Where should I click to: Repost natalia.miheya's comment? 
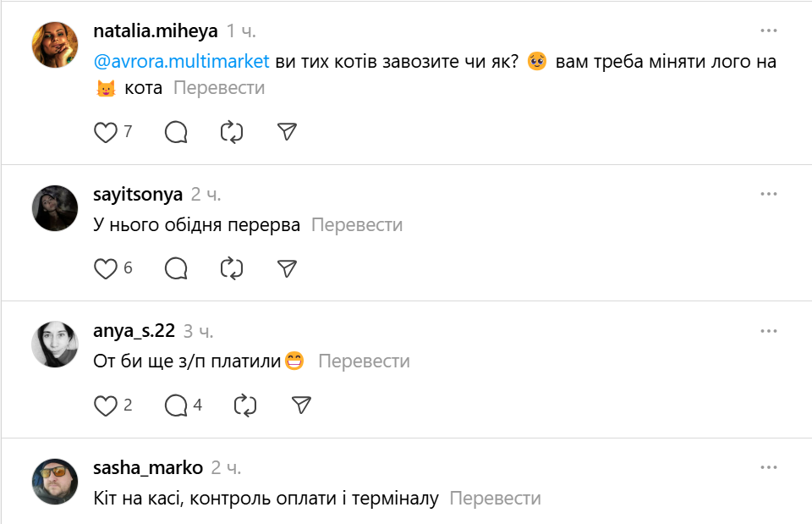[232, 132]
